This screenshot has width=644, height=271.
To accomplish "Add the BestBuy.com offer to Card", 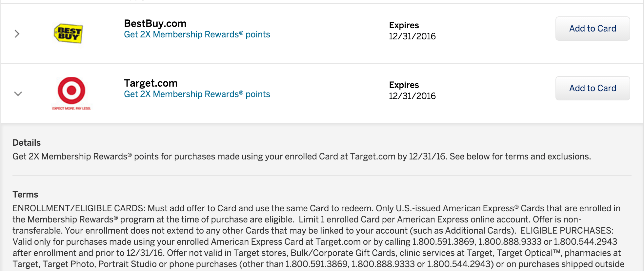I will (593, 29).
